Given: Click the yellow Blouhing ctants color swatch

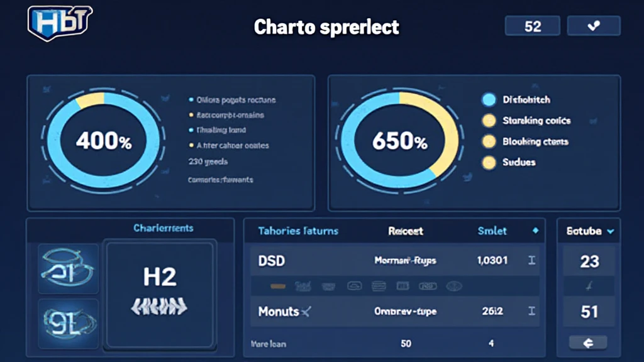Looking at the screenshot, I should click(489, 141).
